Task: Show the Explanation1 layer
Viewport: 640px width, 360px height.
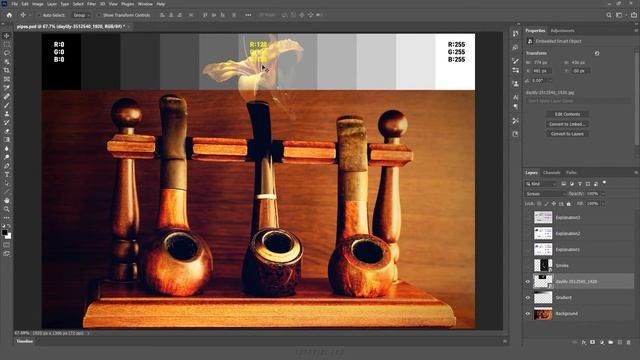Action: pos(528,249)
